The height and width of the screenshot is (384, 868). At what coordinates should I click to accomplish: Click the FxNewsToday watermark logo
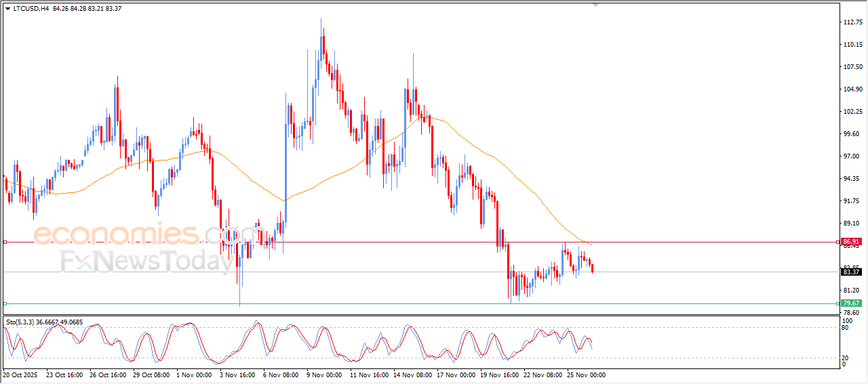pyautogui.click(x=147, y=261)
